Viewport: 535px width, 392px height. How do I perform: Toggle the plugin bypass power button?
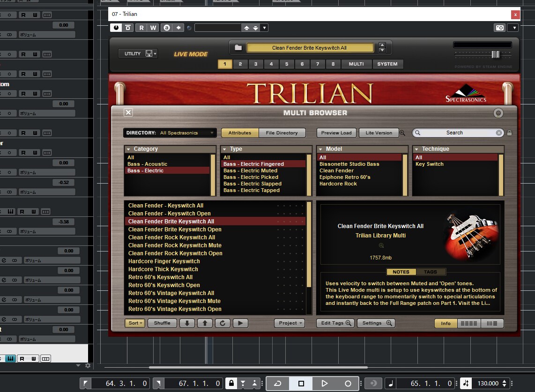[x=116, y=28]
